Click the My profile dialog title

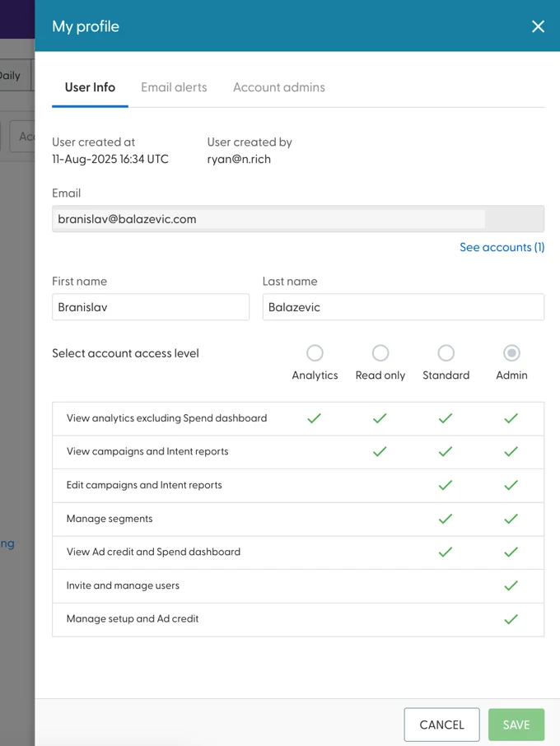coord(86,26)
